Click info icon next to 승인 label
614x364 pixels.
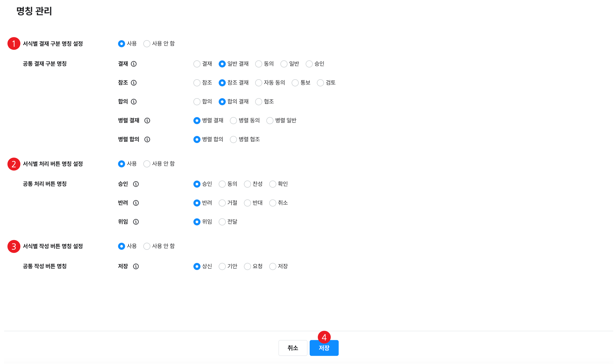pyautogui.click(x=136, y=184)
